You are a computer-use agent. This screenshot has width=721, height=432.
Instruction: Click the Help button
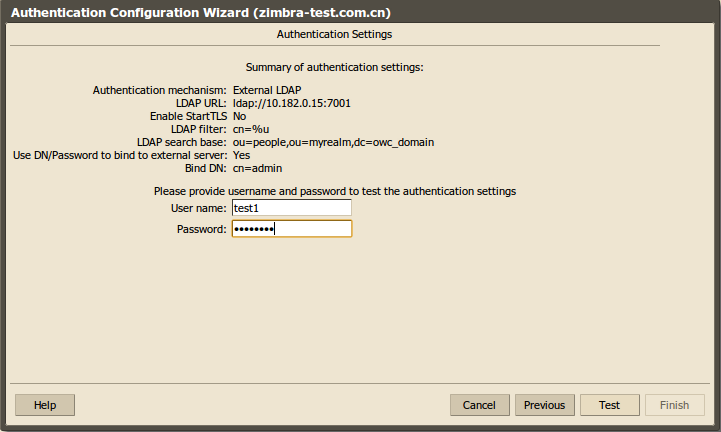[x=45, y=405]
